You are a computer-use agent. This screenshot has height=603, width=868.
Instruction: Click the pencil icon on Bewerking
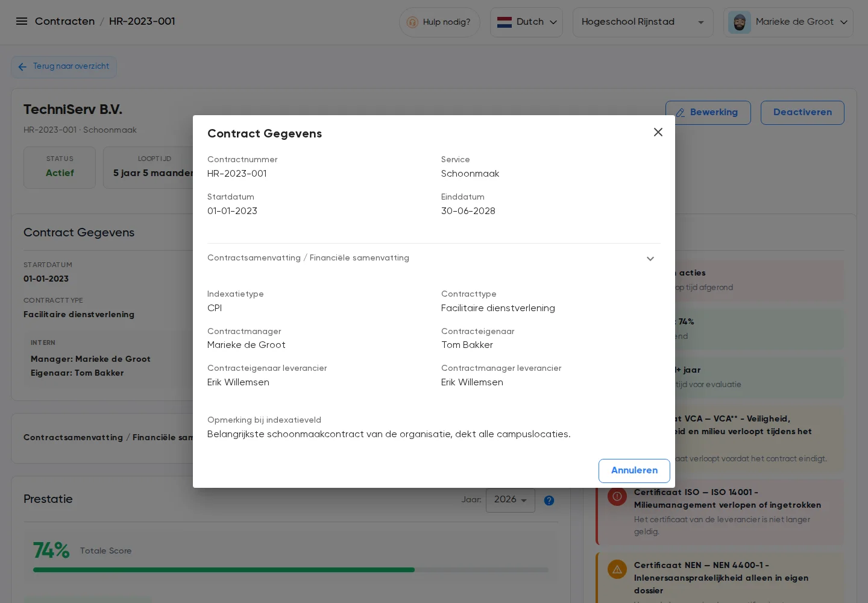(680, 113)
